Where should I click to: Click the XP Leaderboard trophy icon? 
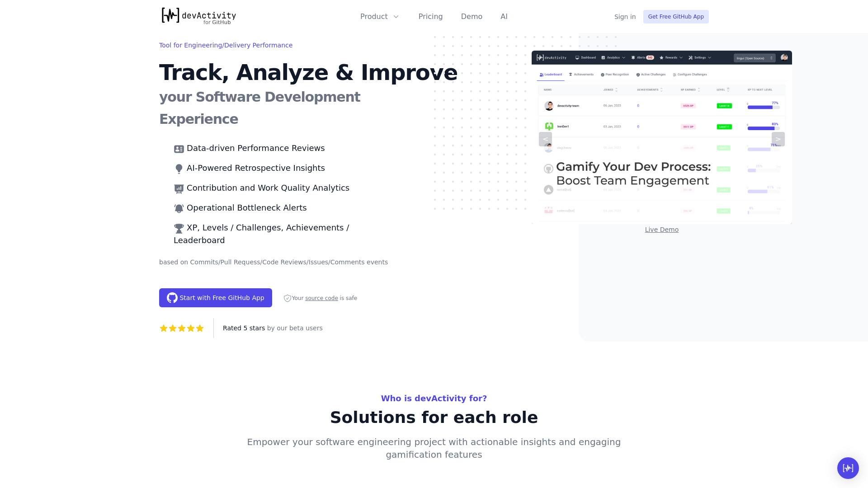(178, 228)
